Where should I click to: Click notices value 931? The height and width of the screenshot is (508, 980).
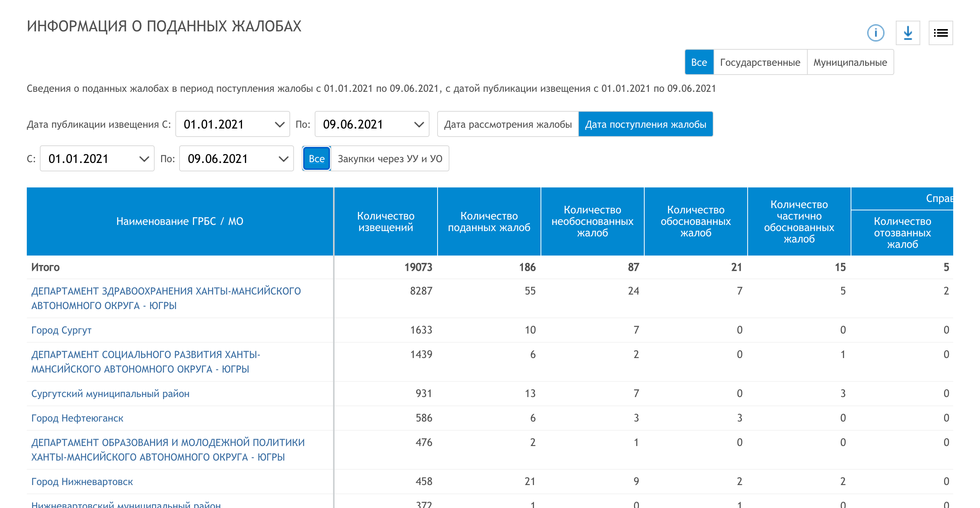(x=424, y=394)
